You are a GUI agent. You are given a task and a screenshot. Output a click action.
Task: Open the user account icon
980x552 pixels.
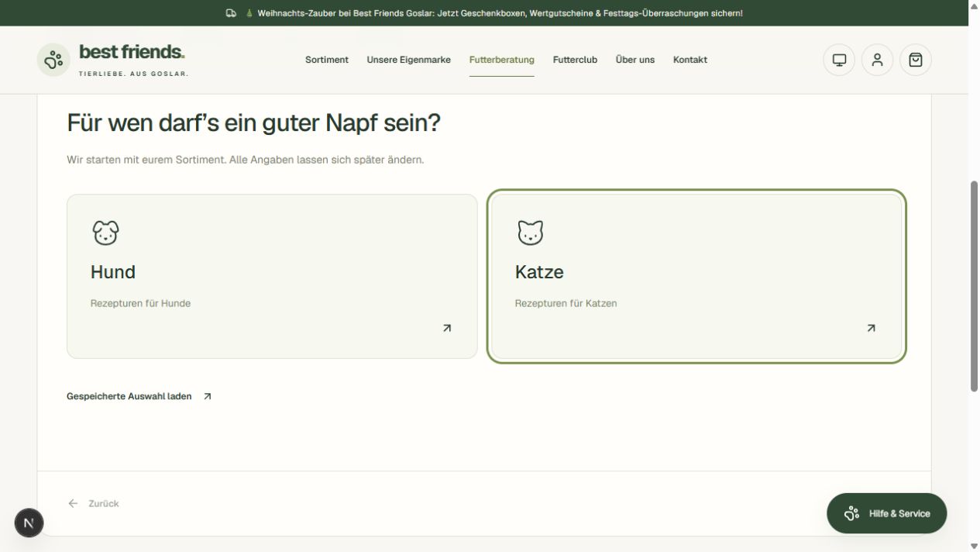coord(877,60)
